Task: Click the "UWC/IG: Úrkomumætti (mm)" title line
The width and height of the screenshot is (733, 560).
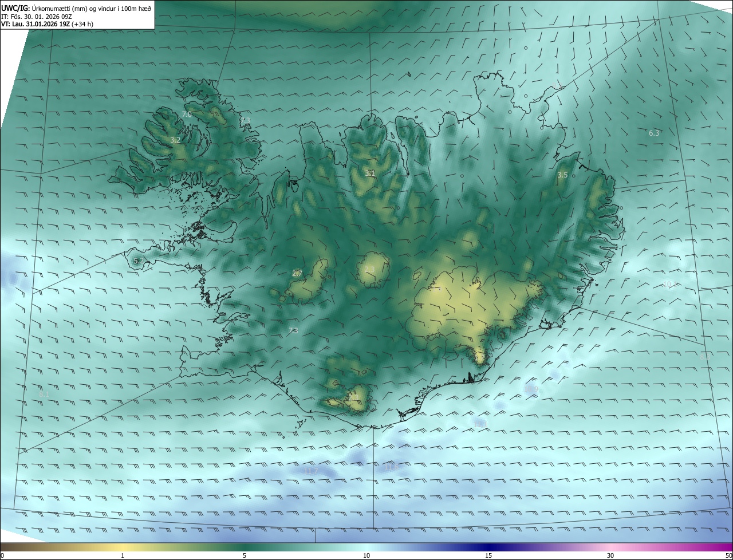Action: (x=76, y=8)
